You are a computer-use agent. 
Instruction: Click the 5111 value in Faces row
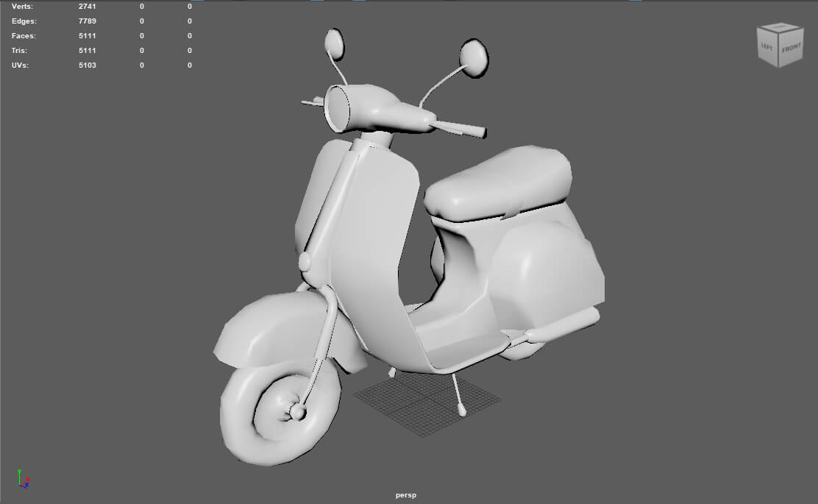[87, 35]
